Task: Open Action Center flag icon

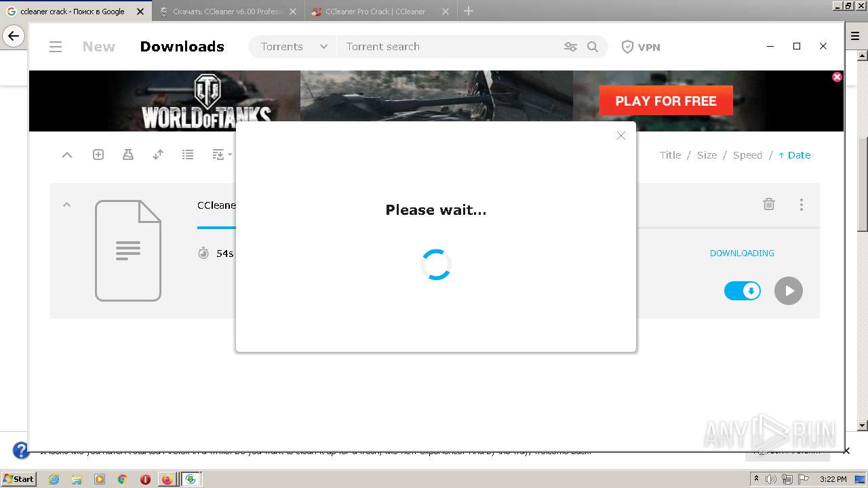Action: coord(802,479)
